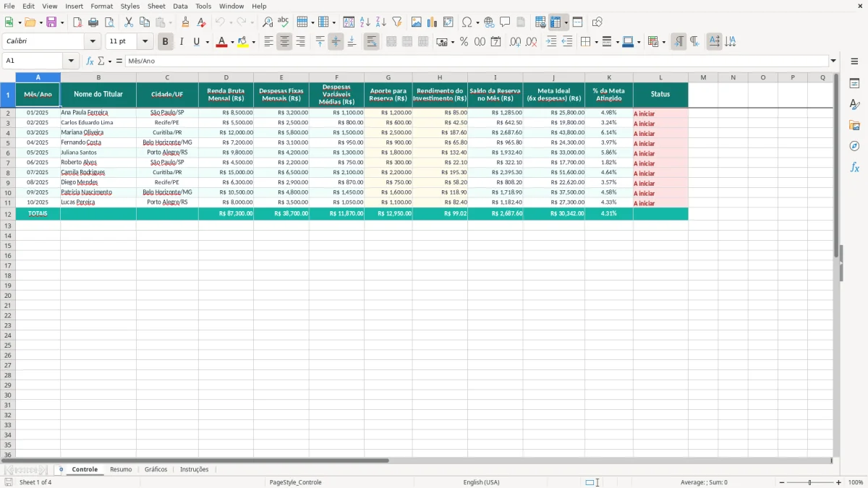
Task: Expand the formula bar
Action: click(834, 61)
